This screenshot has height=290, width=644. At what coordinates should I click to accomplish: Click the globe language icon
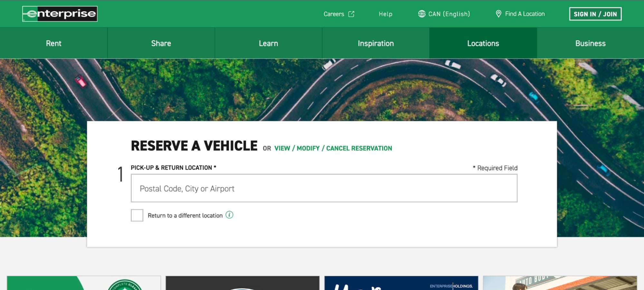coord(422,14)
